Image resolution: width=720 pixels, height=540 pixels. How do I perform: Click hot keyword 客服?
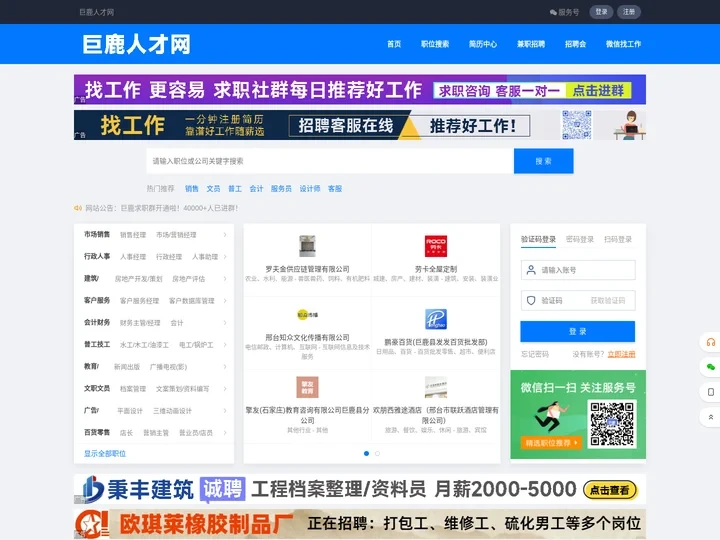click(x=335, y=189)
